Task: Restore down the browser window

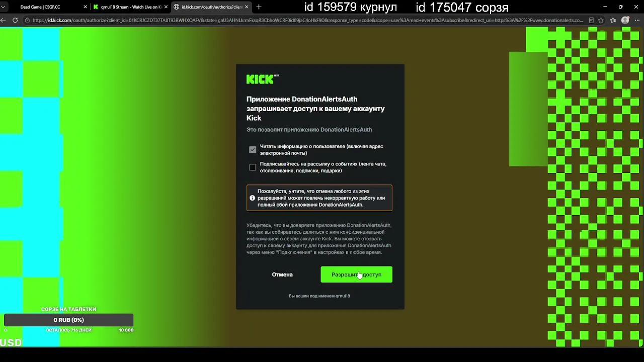Action: [620, 7]
